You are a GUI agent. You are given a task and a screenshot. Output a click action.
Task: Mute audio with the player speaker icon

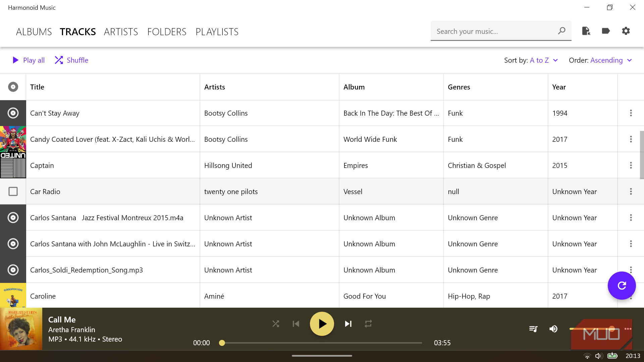[x=553, y=329]
